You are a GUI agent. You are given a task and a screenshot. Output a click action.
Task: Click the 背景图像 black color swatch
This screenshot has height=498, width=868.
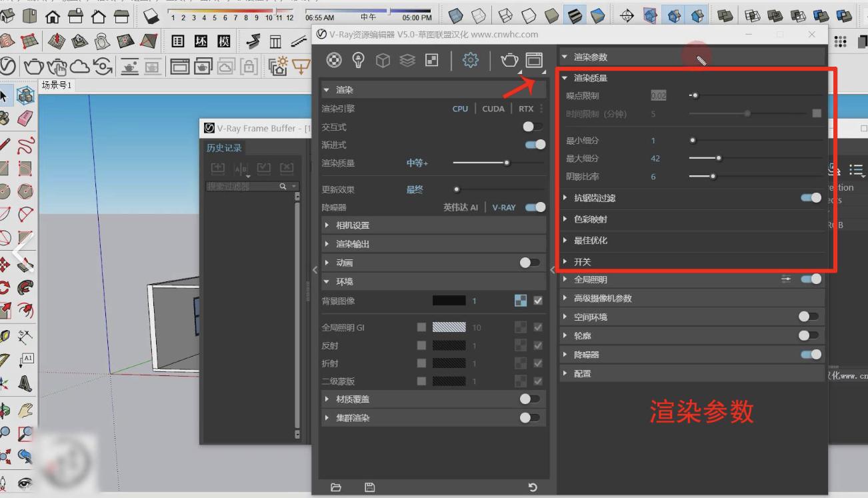449,301
